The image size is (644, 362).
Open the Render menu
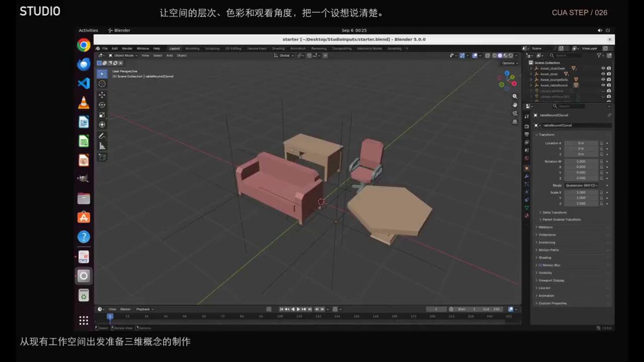pyautogui.click(x=127, y=48)
